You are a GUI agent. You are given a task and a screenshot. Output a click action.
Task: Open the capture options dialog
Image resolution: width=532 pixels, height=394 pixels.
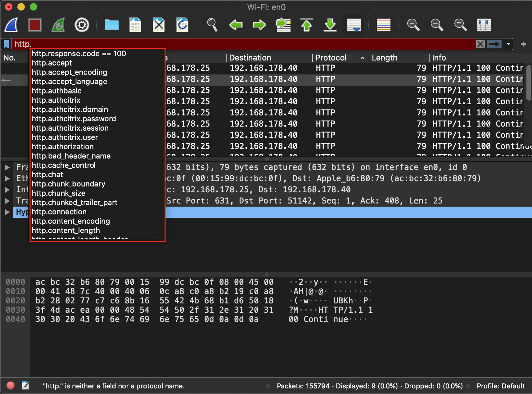(x=82, y=25)
